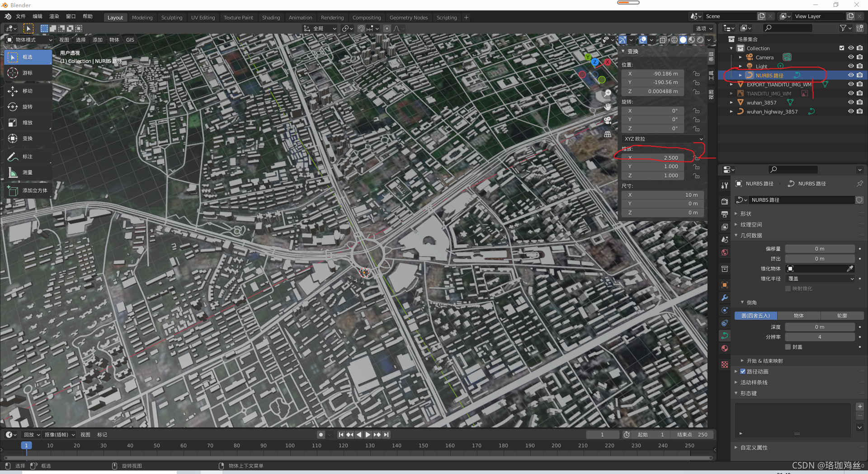The width and height of the screenshot is (868, 474).
Task: Select the Annotate (标注) tool
Action: [28, 156]
